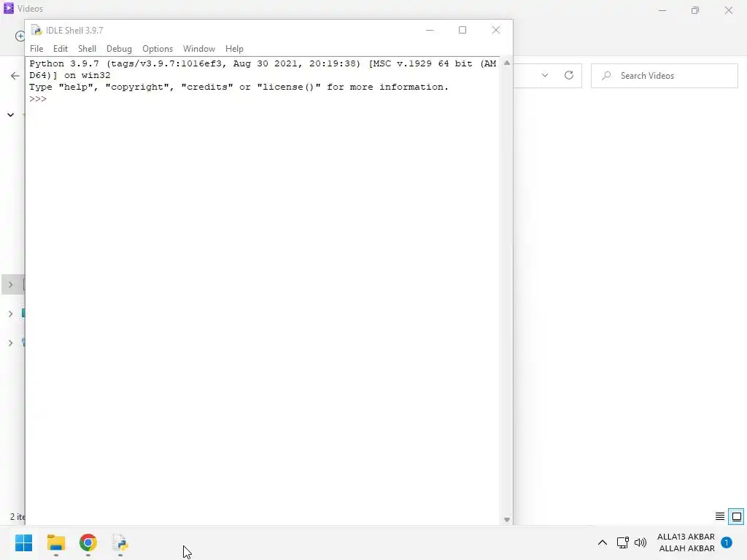Open the Shell menu in IDLE

(x=88, y=49)
